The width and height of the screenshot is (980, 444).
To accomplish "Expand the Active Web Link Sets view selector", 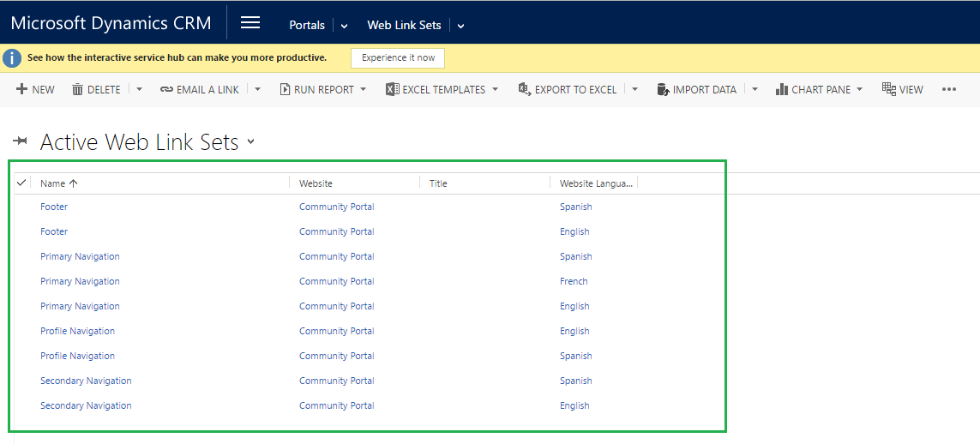I will click(x=251, y=142).
